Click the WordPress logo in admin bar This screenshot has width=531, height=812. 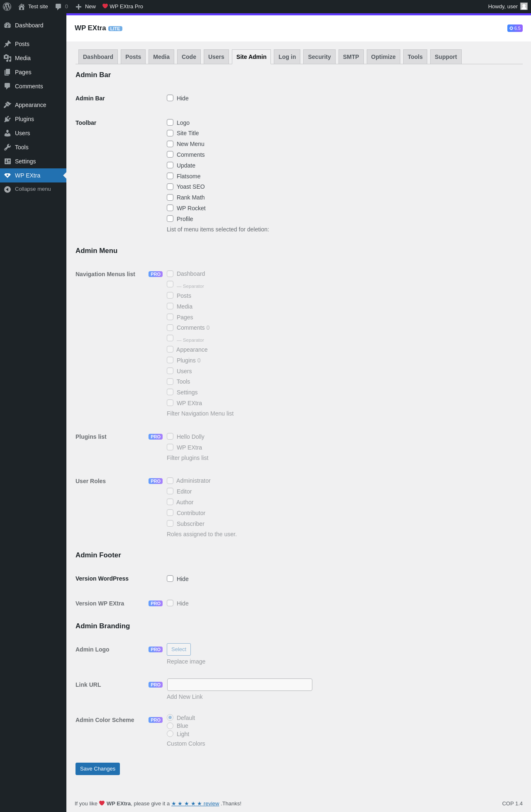tap(7, 7)
